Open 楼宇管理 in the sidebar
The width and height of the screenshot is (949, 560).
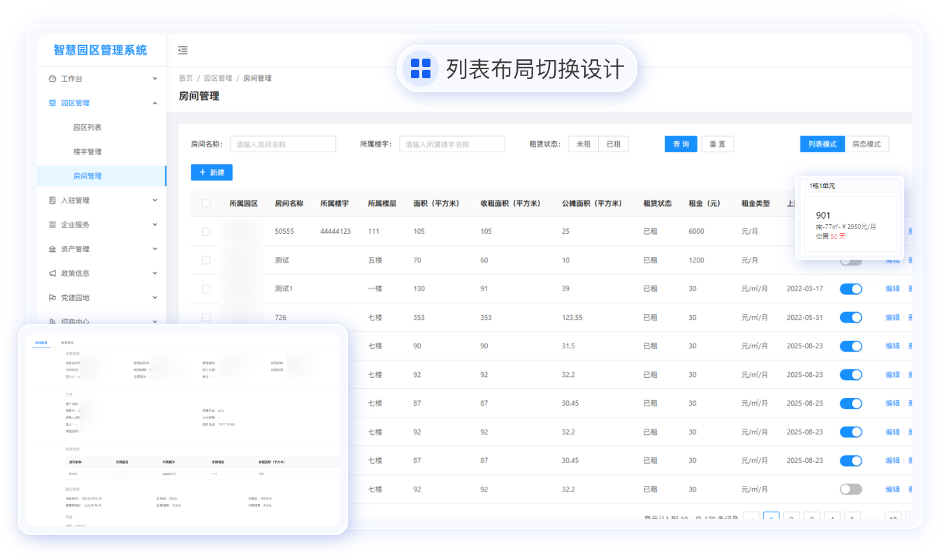pos(87,152)
